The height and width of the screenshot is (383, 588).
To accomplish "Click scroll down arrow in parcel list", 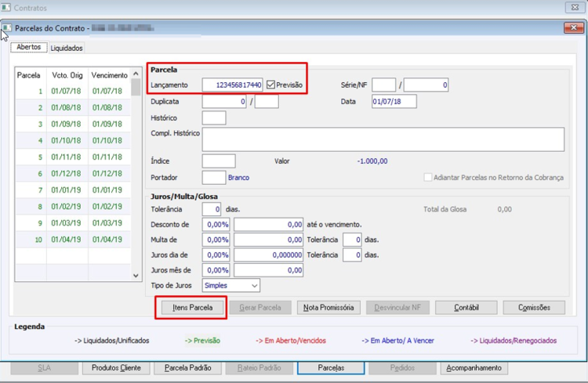I will point(136,276).
